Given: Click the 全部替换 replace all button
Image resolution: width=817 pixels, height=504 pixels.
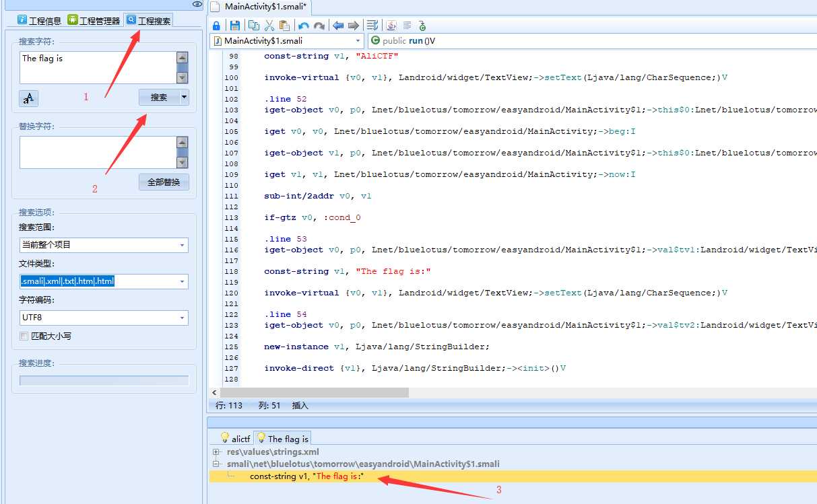Looking at the screenshot, I should [x=164, y=182].
